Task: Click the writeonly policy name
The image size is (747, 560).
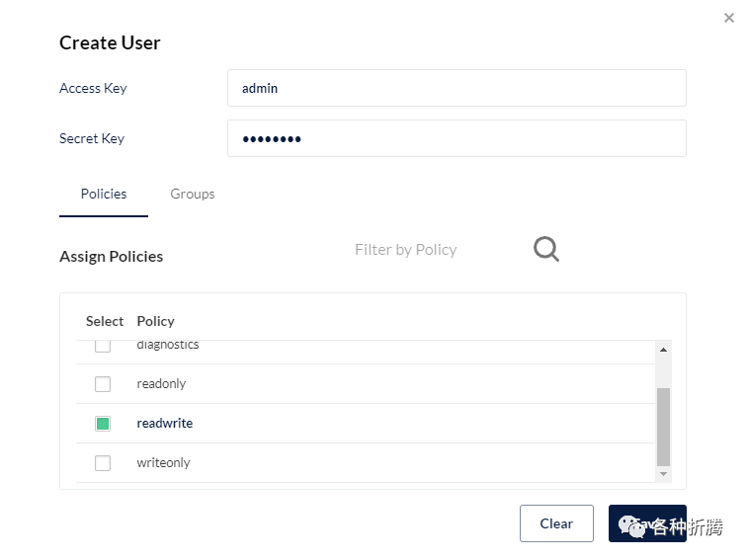Action: tap(164, 463)
